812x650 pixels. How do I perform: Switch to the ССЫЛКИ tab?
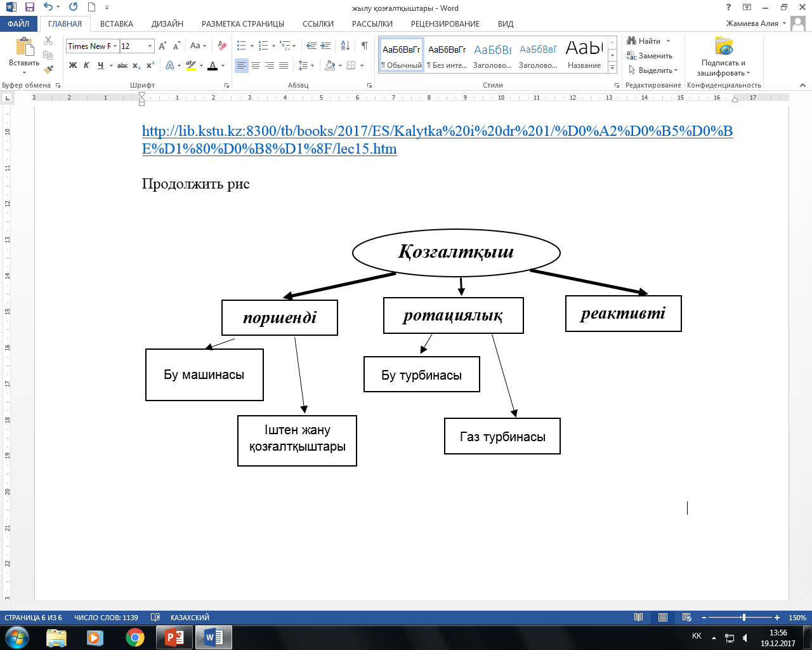coord(318,23)
